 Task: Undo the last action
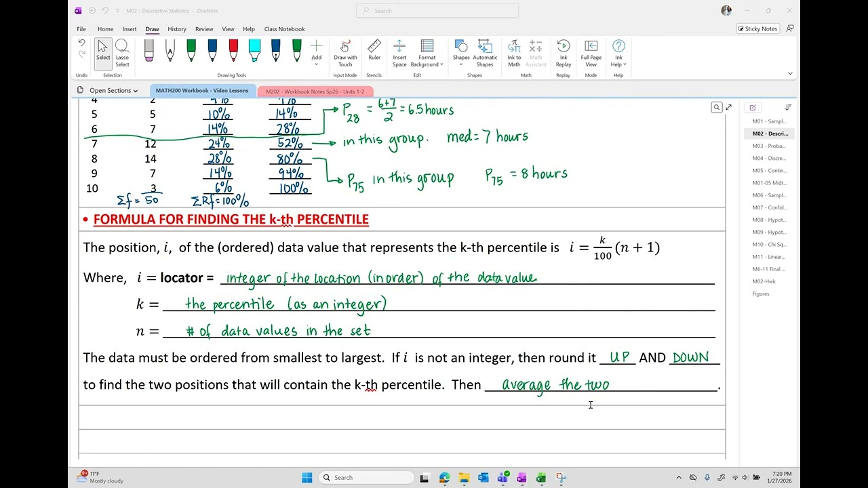pyautogui.click(x=82, y=43)
